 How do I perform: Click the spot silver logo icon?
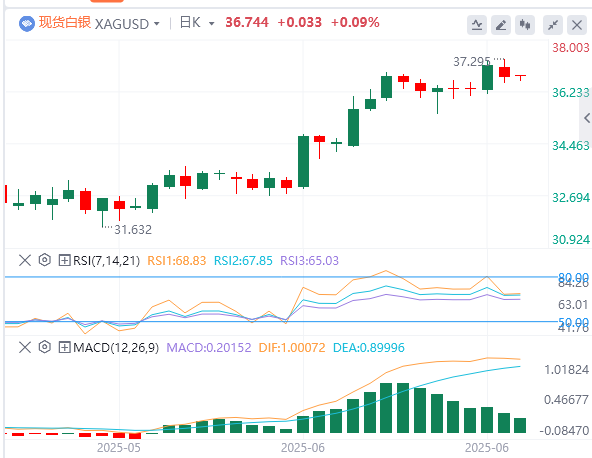point(27,24)
